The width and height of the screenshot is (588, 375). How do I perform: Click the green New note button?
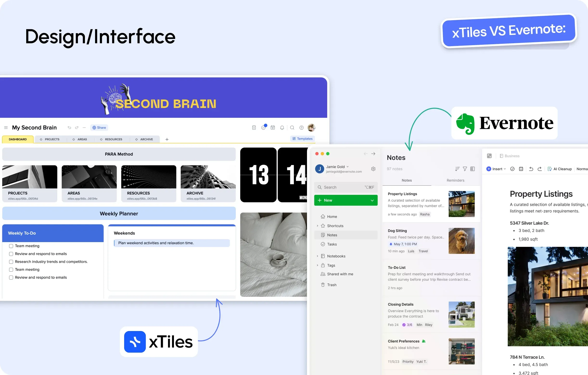coord(345,200)
